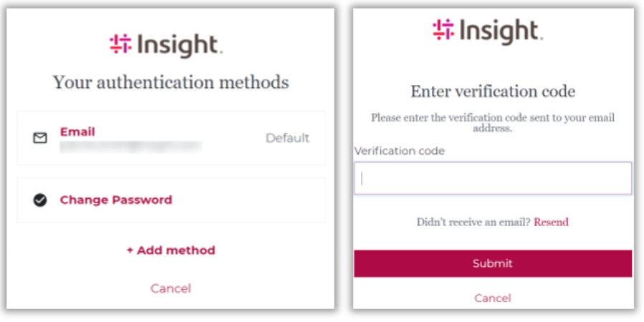644x322 pixels.
Task: Click the envelope icon beside Email
Action: click(x=40, y=138)
